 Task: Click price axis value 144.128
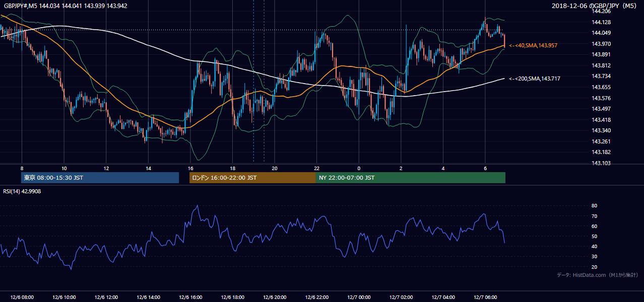click(x=601, y=22)
